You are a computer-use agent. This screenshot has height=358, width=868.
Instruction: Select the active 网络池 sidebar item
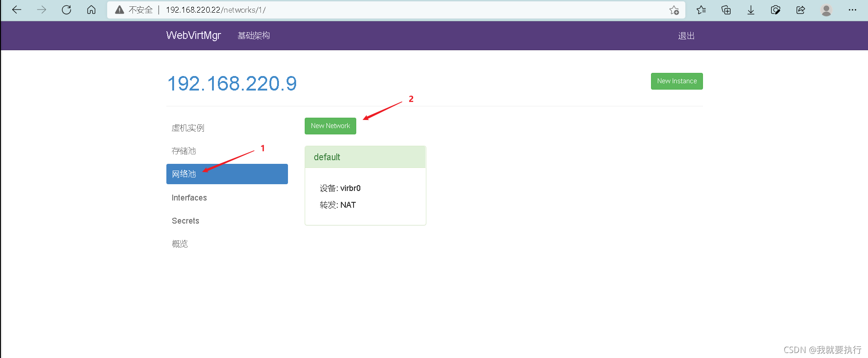227,174
